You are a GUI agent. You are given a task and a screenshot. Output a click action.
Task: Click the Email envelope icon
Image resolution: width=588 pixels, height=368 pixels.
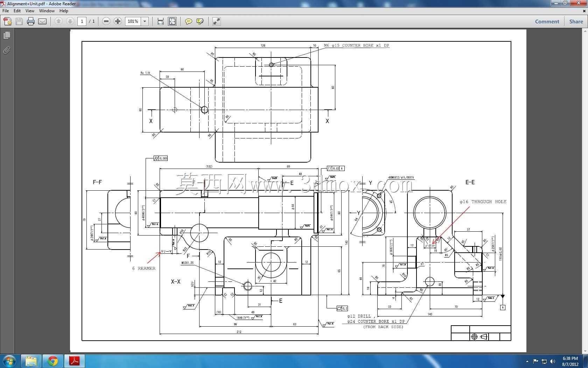coord(42,21)
